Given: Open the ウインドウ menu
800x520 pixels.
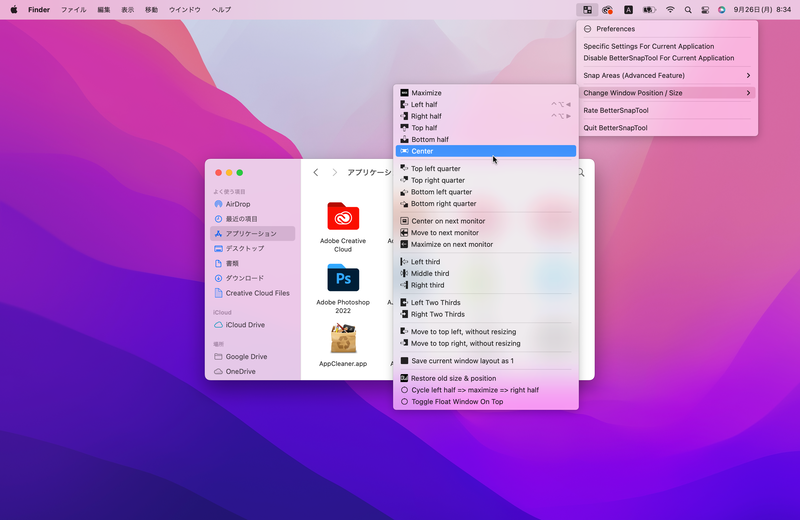Looking at the screenshot, I should [185, 10].
